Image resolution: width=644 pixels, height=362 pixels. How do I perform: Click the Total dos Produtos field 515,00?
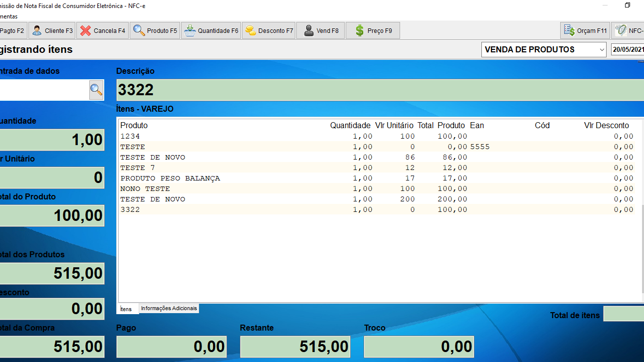(x=52, y=273)
